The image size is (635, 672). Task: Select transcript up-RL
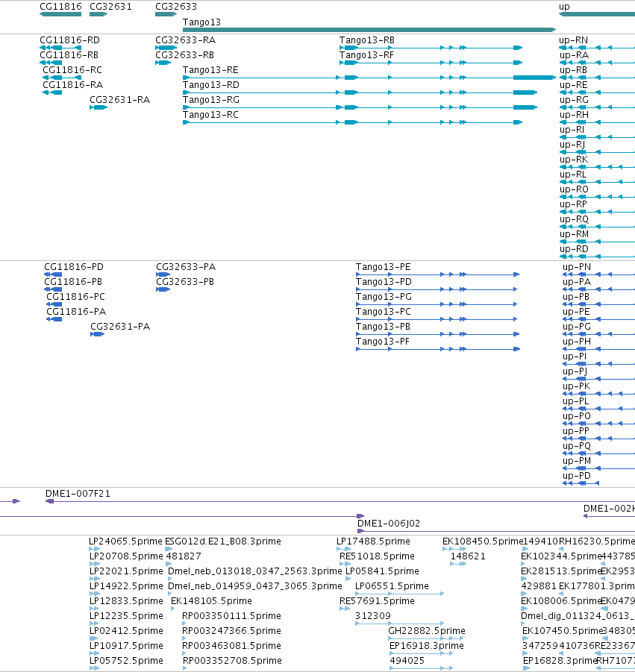(573, 175)
